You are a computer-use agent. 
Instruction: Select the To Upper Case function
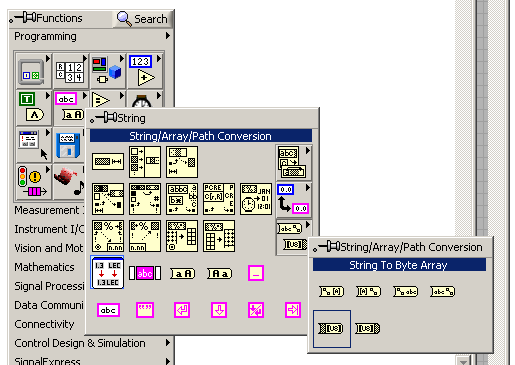click(182, 274)
